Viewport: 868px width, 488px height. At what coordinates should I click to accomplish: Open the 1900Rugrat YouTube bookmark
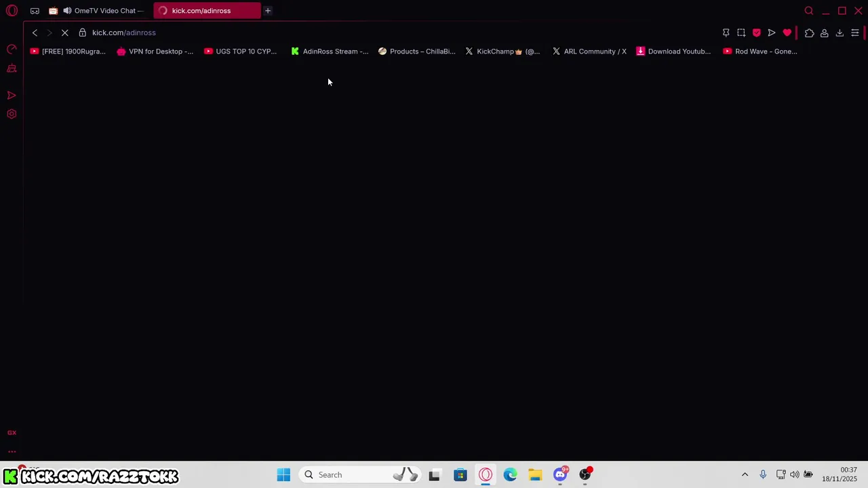click(68, 52)
